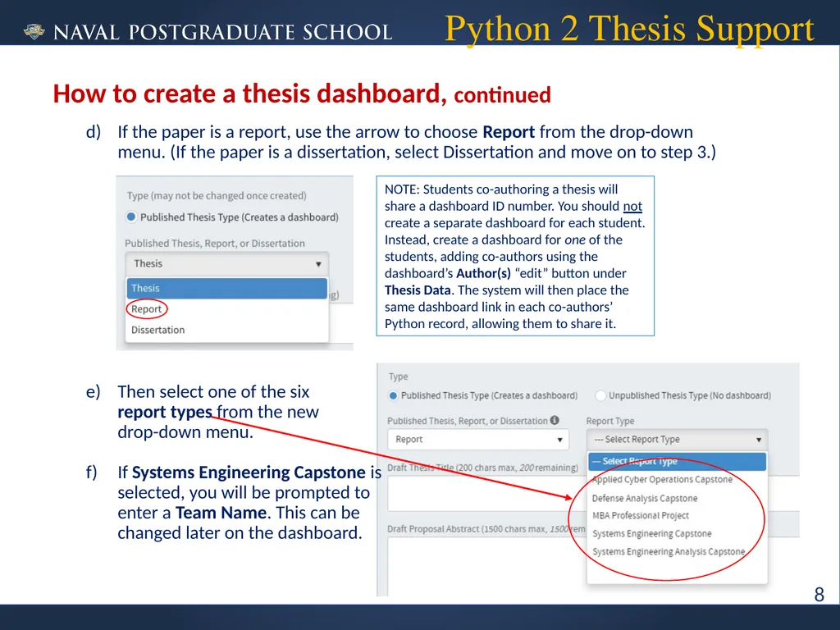Open the Report drop-down in the lower form
Image resolution: width=840 pixels, height=630 pixels.
tap(478, 440)
